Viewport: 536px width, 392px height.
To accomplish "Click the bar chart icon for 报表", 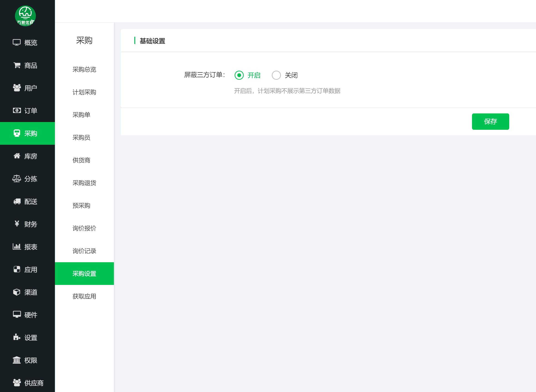I will coord(17,247).
